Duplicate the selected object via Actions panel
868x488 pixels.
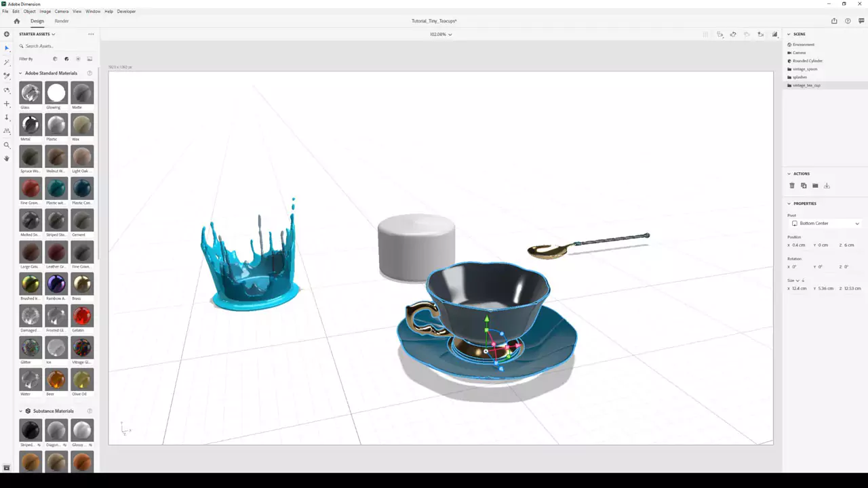coord(804,185)
